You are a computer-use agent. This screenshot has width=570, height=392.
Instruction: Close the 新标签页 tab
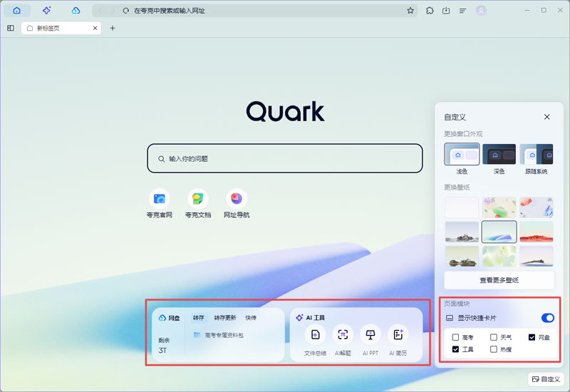click(95, 28)
